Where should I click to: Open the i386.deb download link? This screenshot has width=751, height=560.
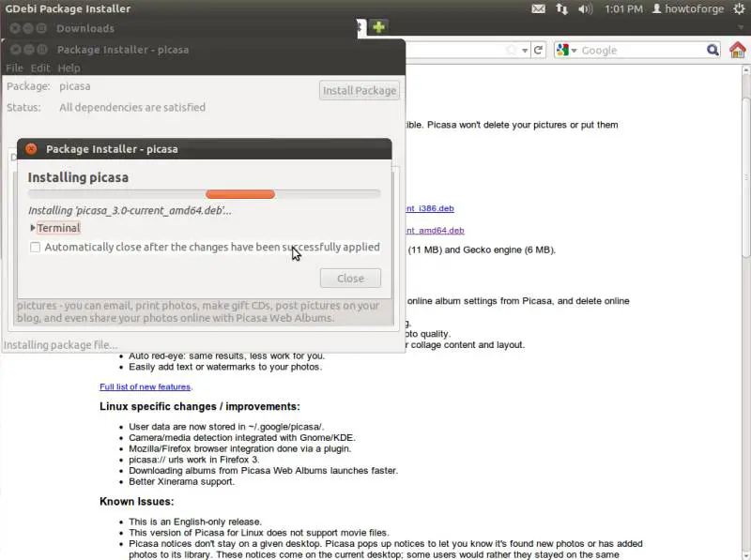pyautogui.click(x=430, y=208)
